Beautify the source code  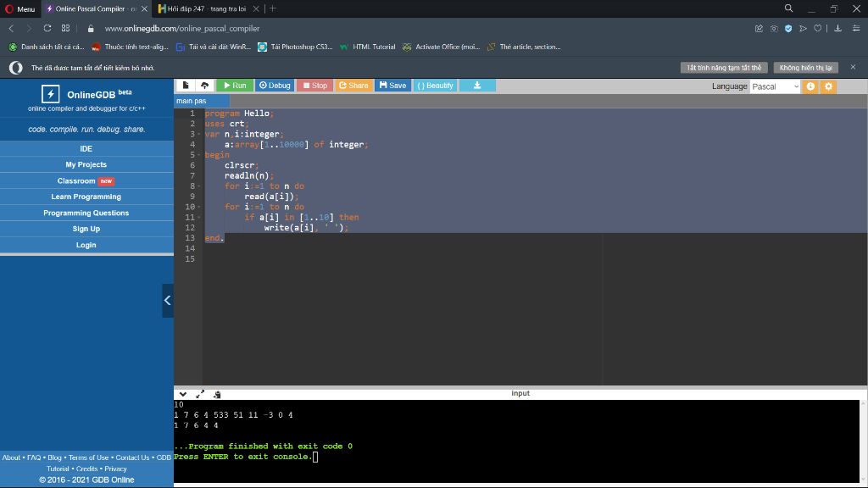(435, 86)
